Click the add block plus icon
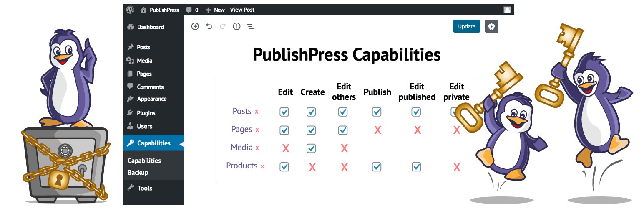Viewport: 644px width, 209px height. coord(195,26)
